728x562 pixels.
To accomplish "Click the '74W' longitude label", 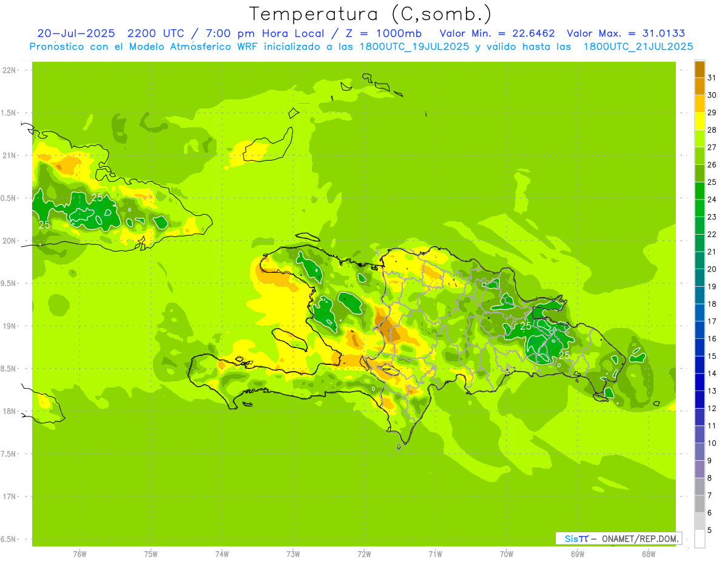I will click(x=222, y=554).
